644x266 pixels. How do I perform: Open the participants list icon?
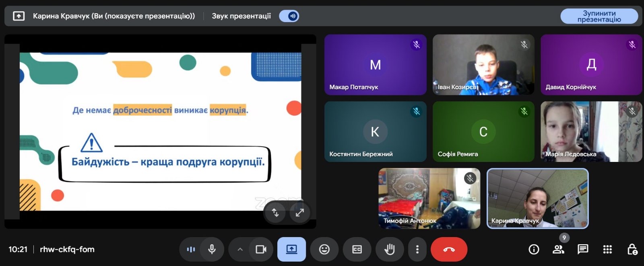tap(558, 250)
